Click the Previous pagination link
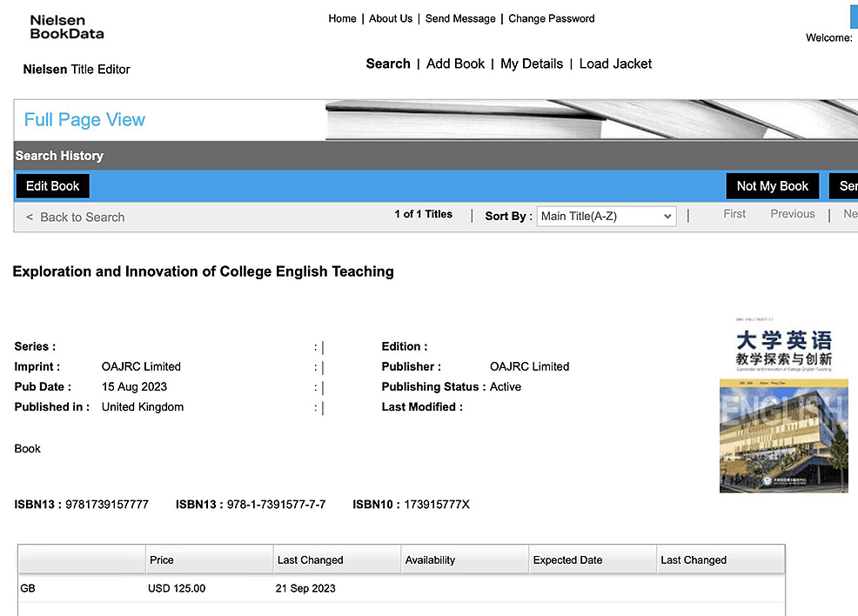Screen dimensions: 858x616 (793, 214)
